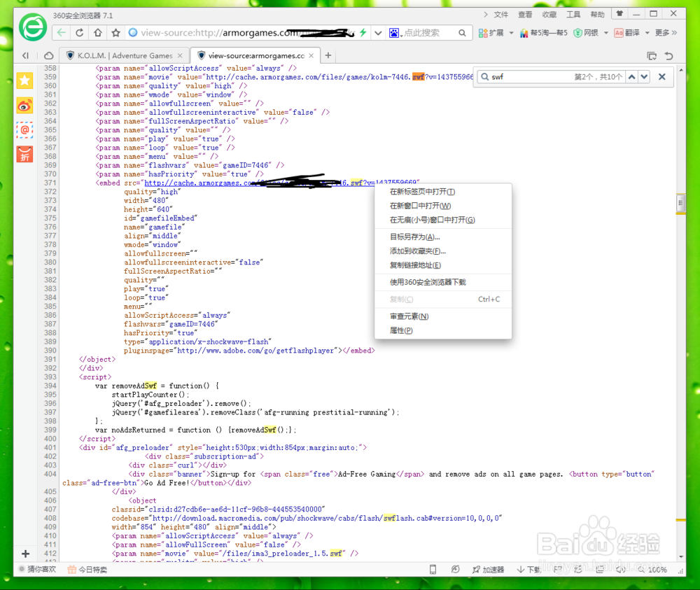Viewport: 700px width, 590px height.
Task: Expand the dropdown arrow beside 网银
Action: pos(605,33)
